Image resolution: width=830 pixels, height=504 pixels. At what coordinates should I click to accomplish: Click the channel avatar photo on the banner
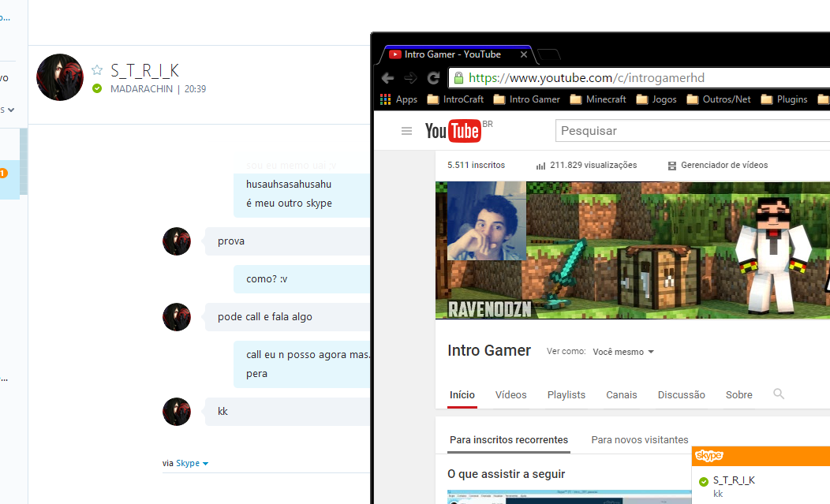tap(487, 221)
